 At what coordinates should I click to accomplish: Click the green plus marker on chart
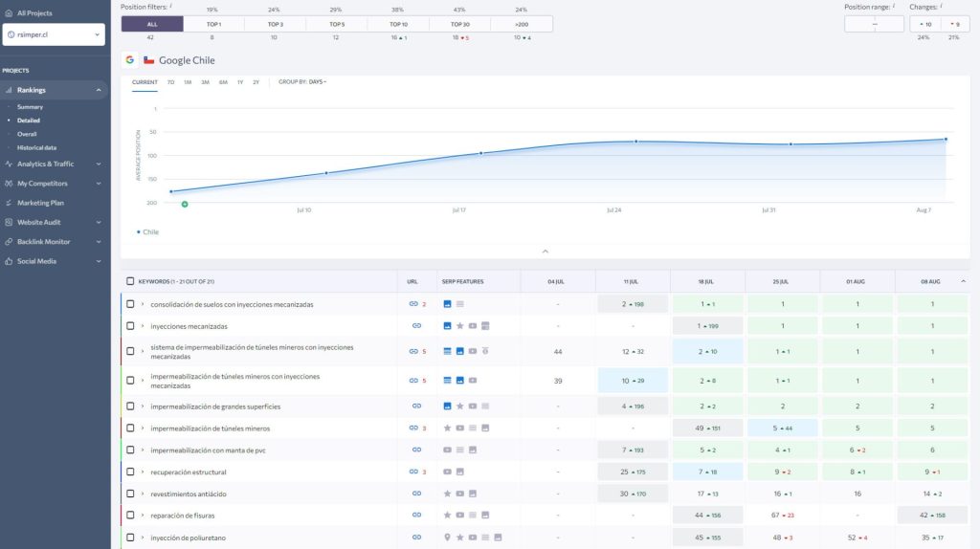185,204
